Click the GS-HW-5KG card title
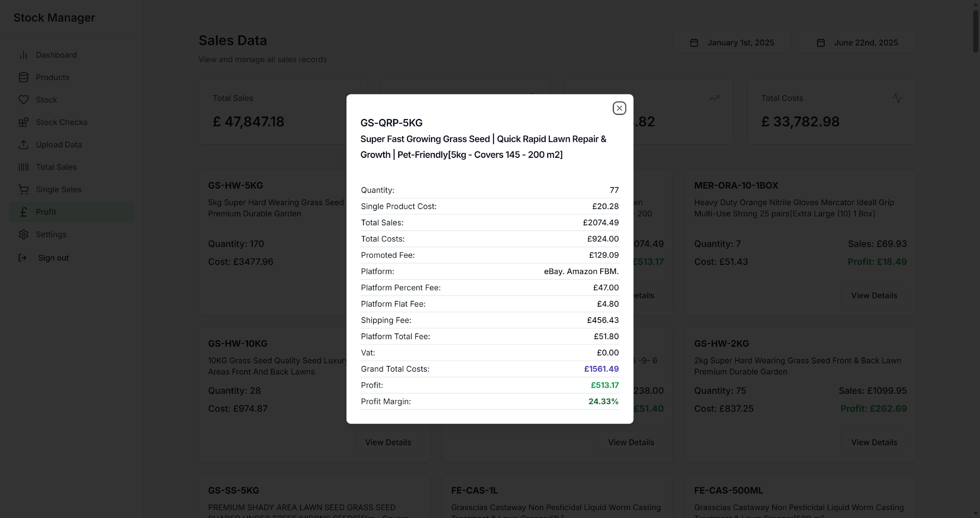 [236, 186]
